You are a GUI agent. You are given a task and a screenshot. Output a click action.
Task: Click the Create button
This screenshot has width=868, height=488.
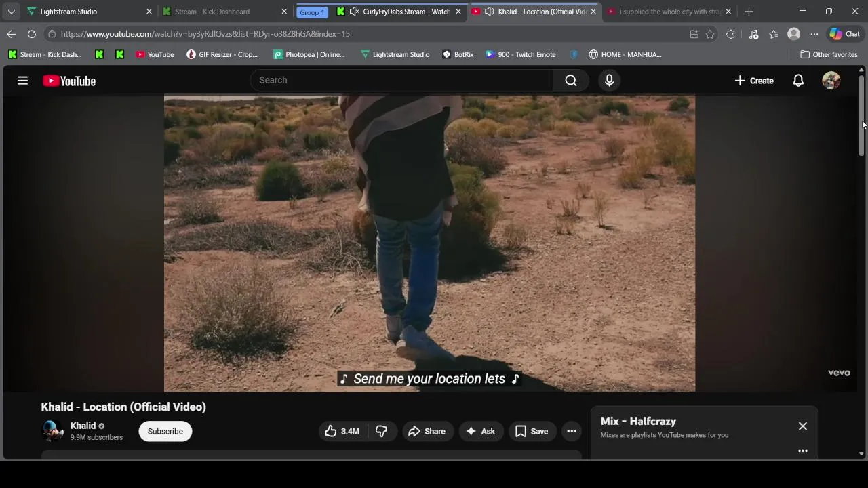754,81
